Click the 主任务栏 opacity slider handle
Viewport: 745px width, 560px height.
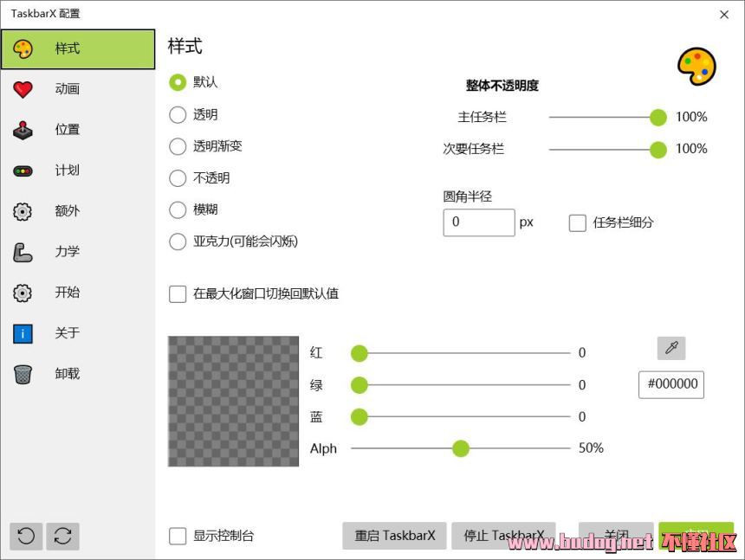[x=658, y=117]
